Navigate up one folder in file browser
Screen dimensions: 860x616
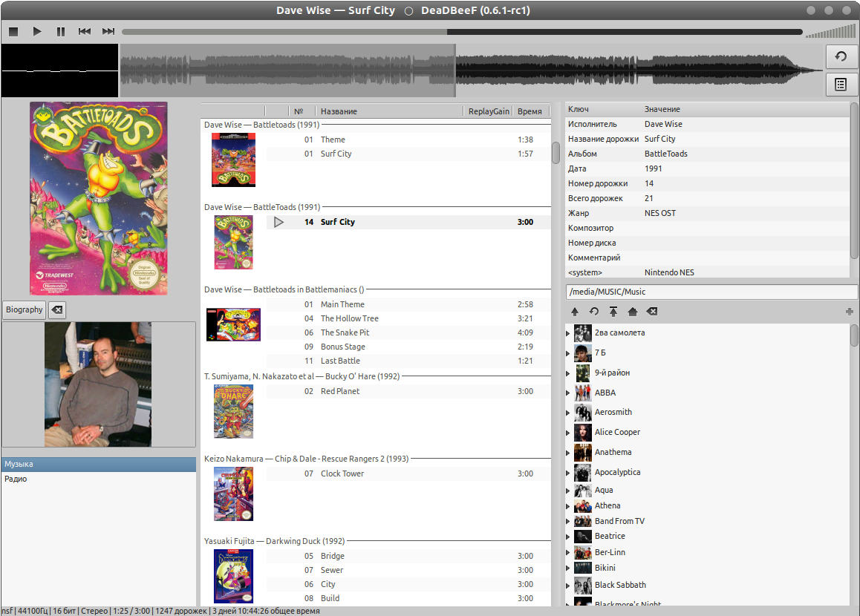(x=574, y=312)
